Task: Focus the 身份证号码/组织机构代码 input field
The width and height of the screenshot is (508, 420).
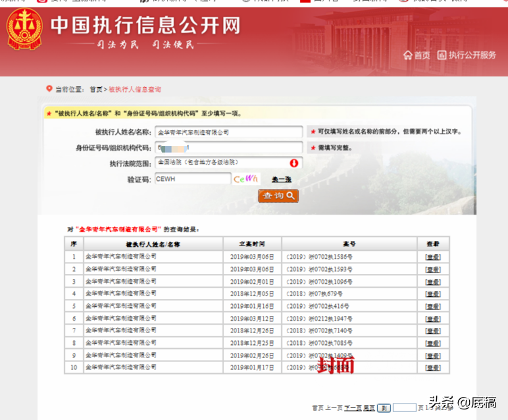Action: tap(229, 147)
